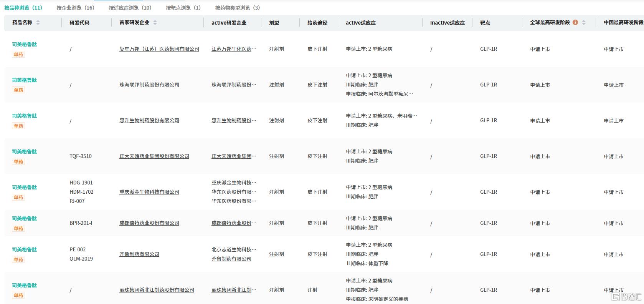Viewport: 644px width, 304px height.
Task: Select the HDM-1702 research code
Action: coord(81,192)
